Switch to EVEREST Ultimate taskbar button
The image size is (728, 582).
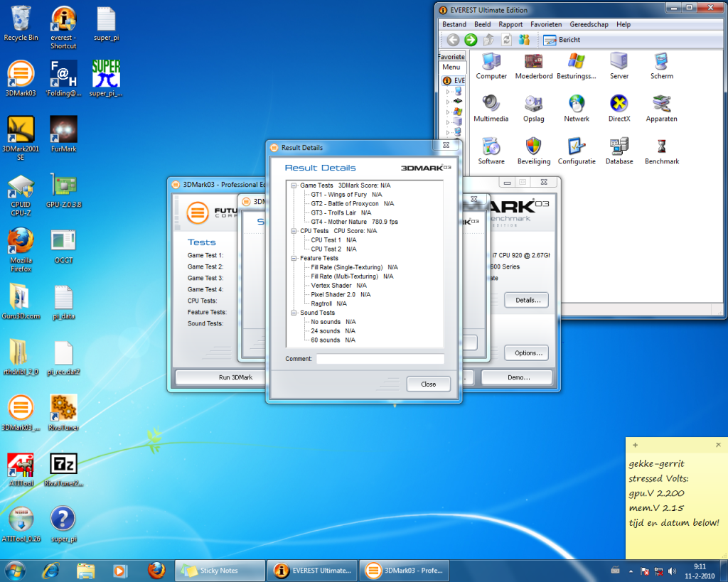[313, 571]
